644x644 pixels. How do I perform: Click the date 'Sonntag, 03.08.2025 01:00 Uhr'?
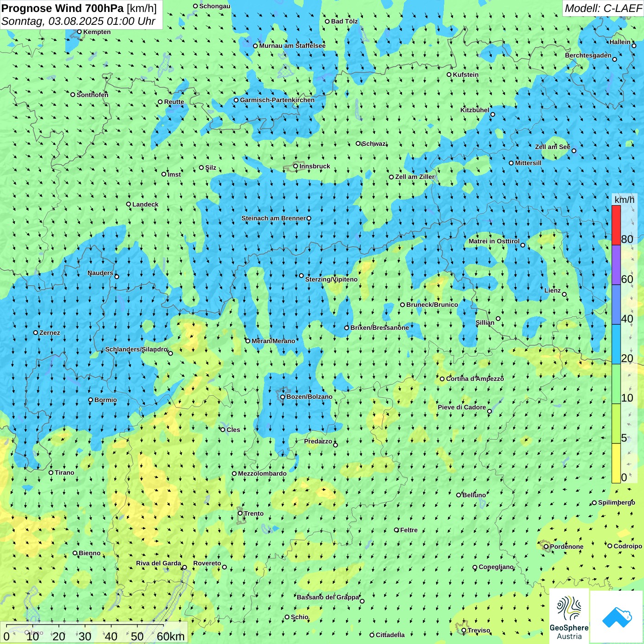point(78,21)
